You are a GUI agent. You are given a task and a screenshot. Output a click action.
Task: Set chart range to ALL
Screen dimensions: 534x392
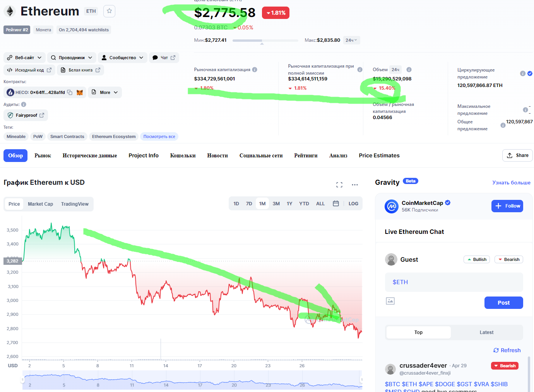pyautogui.click(x=320, y=204)
